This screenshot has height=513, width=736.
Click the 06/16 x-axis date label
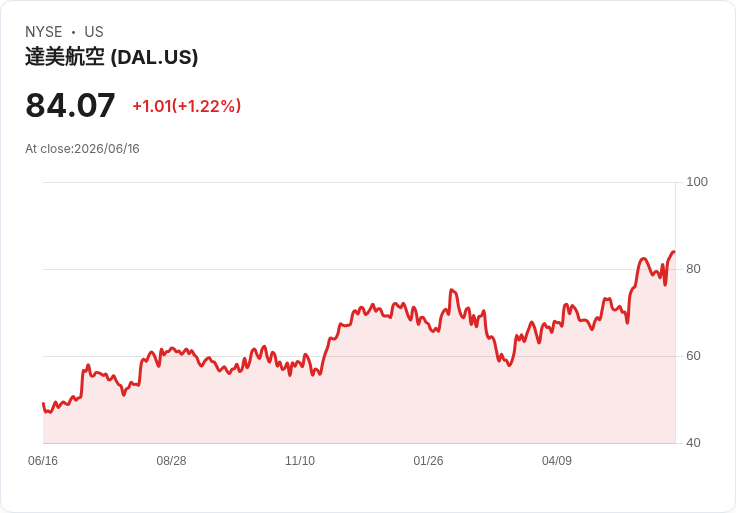click(x=43, y=461)
